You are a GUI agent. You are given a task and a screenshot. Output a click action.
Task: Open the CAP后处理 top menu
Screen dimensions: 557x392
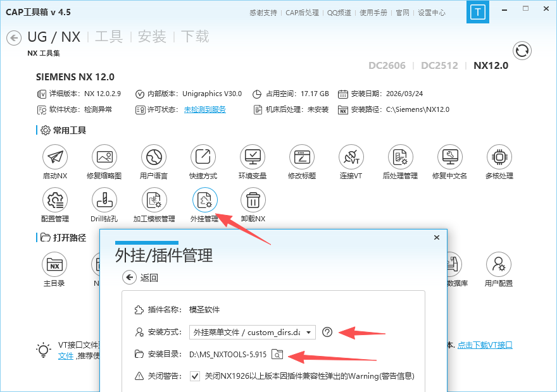point(303,13)
